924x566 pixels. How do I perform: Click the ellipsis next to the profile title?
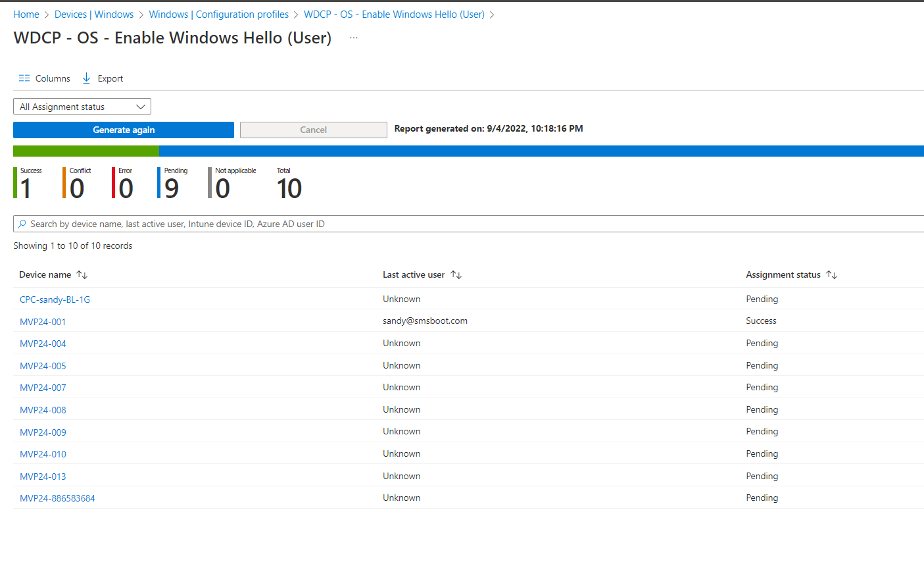(x=353, y=38)
